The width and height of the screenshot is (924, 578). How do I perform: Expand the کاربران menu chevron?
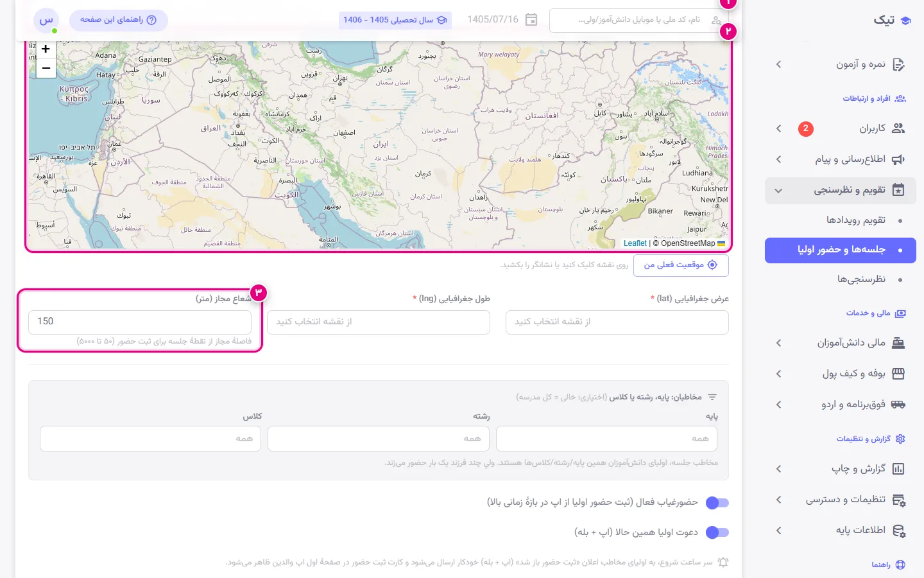pyautogui.click(x=779, y=128)
